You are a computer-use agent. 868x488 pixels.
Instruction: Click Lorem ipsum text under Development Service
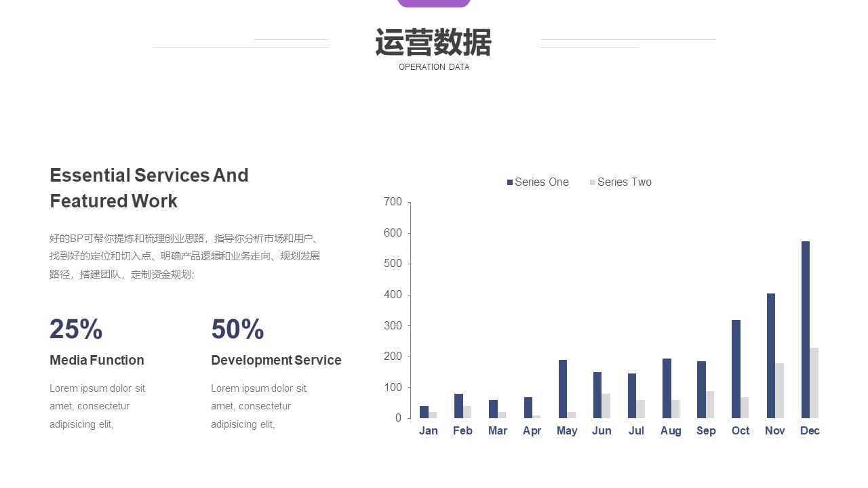258,406
